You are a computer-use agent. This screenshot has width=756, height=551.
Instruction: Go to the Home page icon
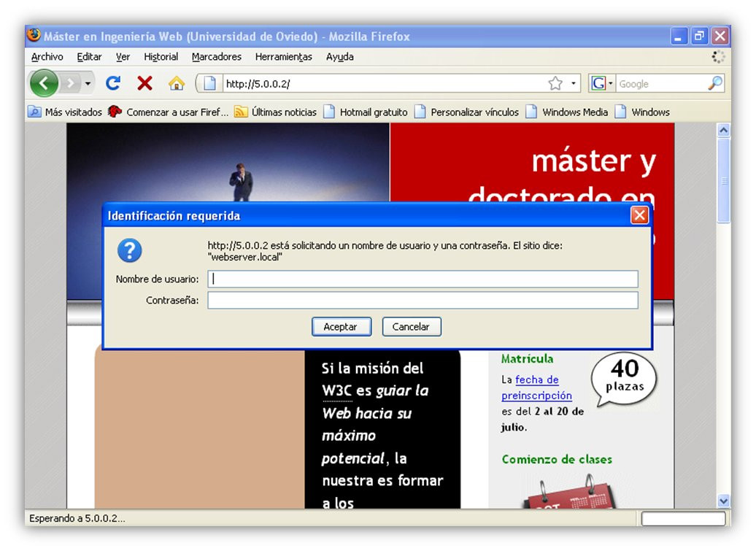[x=177, y=83]
